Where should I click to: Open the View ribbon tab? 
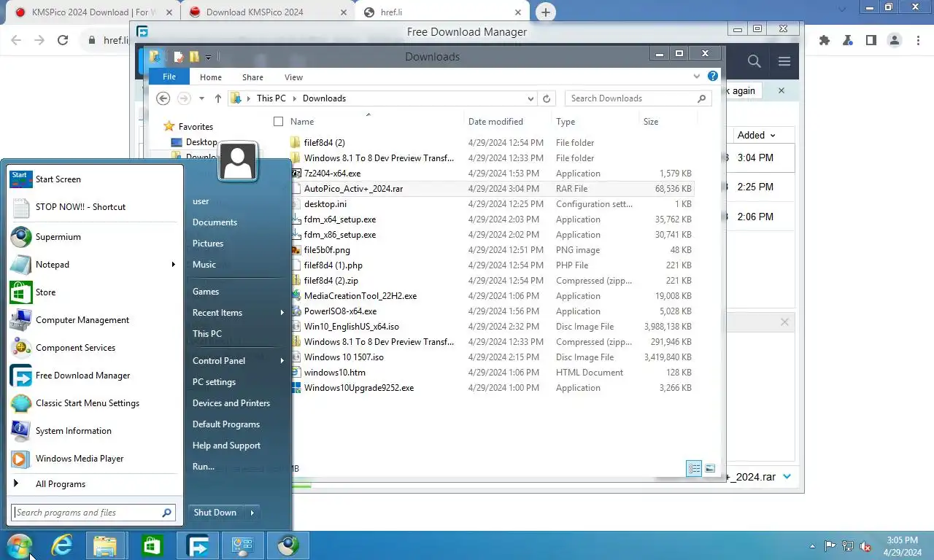pyautogui.click(x=293, y=77)
